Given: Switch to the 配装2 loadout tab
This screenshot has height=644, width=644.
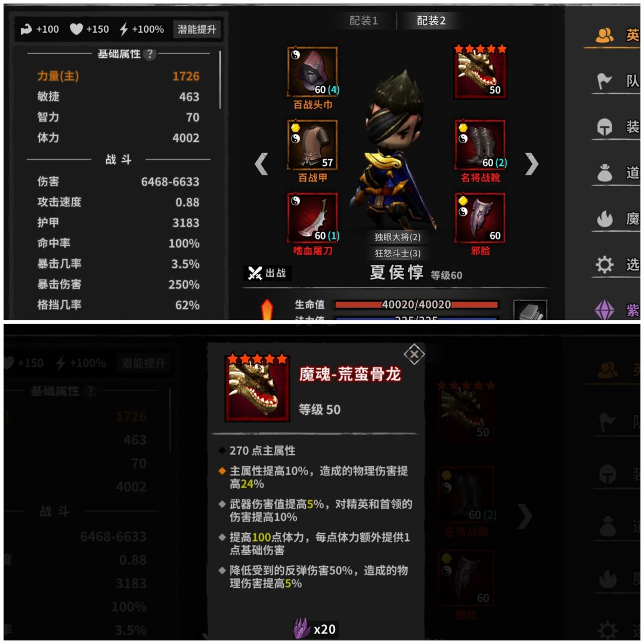Looking at the screenshot, I should [431, 20].
